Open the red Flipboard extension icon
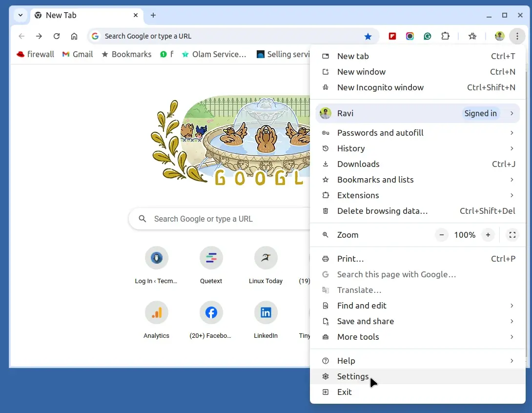Image resolution: width=532 pixels, height=413 pixels. tap(392, 36)
